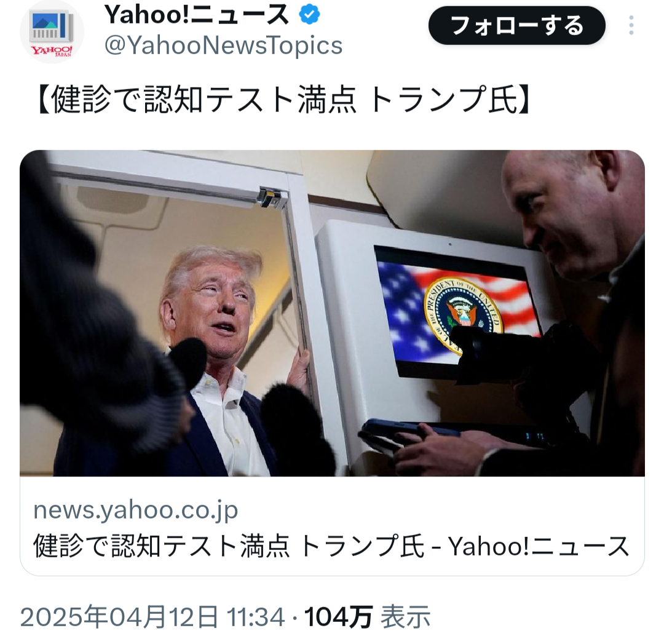
Task: Open the article preview photo
Action: pyautogui.click(x=332, y=313)
